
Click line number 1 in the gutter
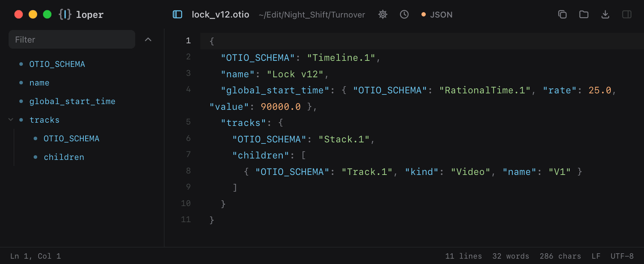pos(188,41)
